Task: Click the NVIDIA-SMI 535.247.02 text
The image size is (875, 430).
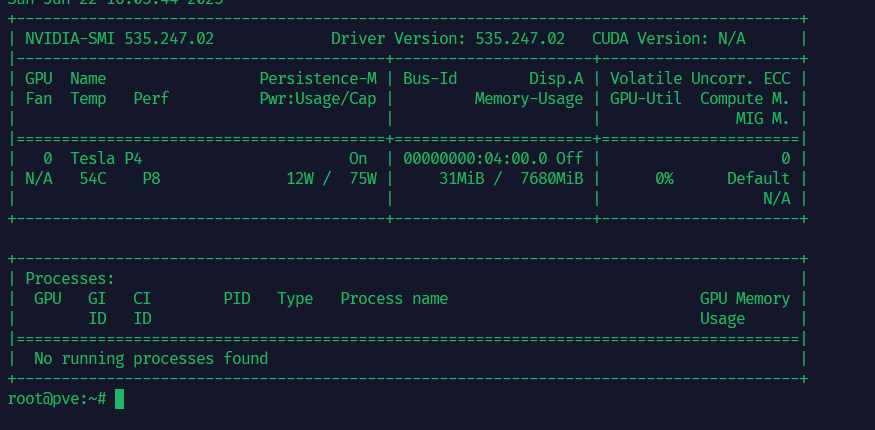Action: pos(119,38)
